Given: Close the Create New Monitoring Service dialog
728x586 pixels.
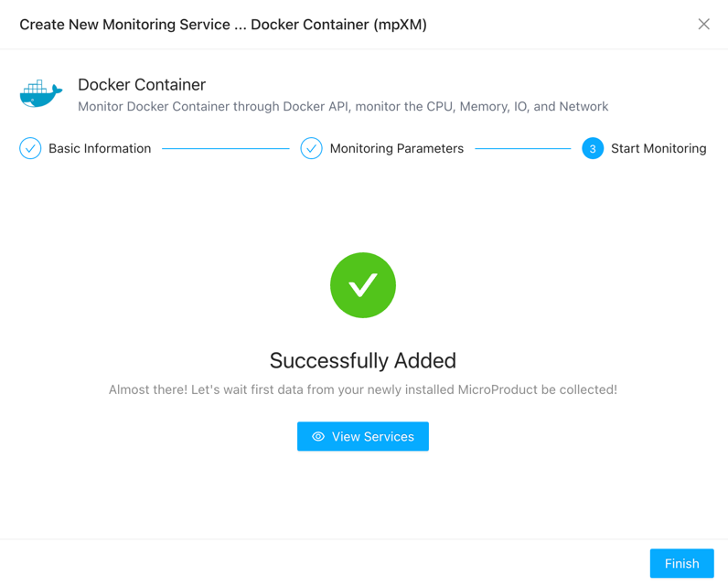Looking at the screenshot, I should coord(703,25).
